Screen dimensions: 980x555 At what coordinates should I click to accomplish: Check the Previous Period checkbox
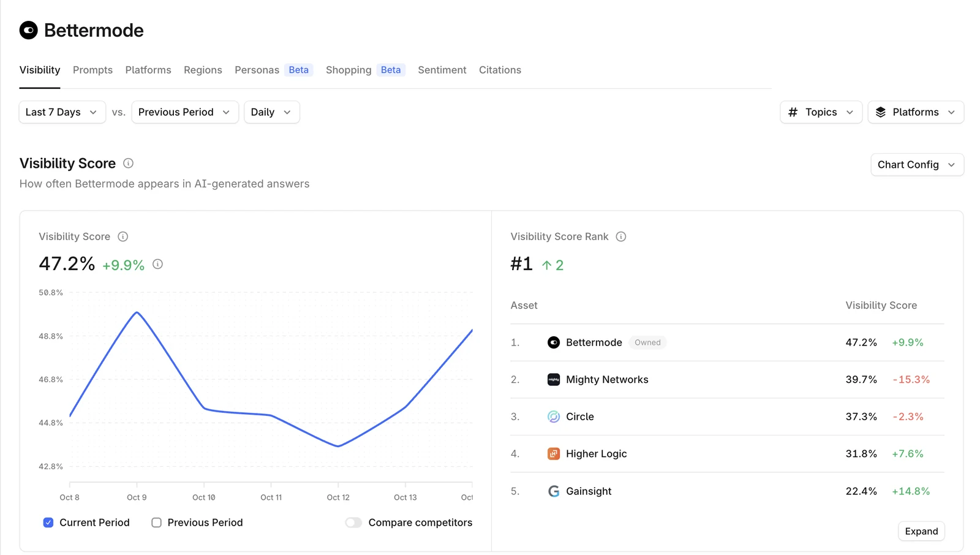coord(157,523)
